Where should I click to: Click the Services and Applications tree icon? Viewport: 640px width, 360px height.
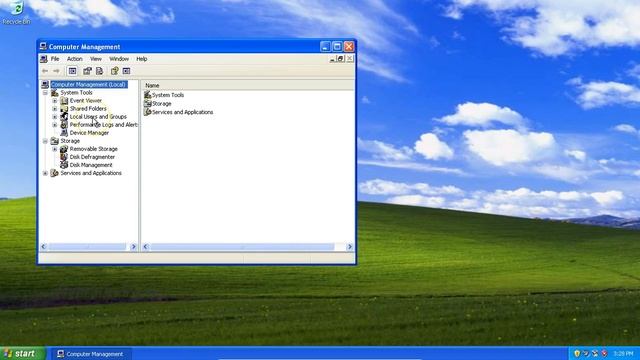[55, 173]
